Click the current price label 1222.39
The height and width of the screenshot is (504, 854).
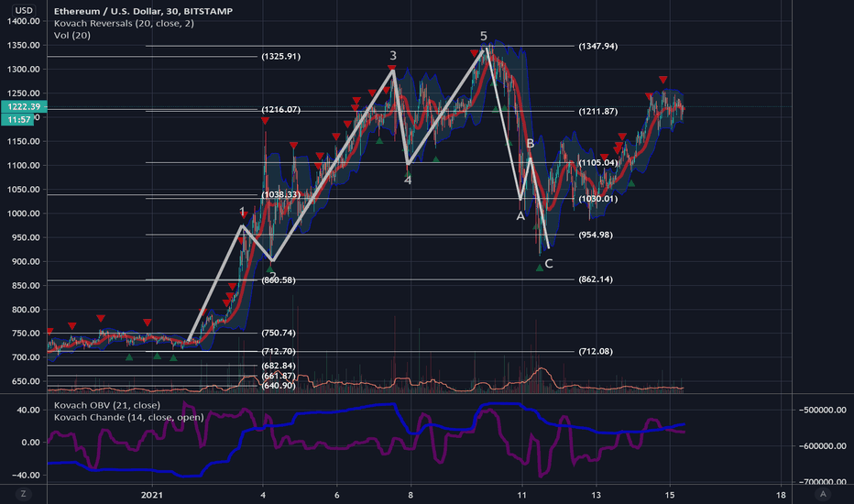24,107
